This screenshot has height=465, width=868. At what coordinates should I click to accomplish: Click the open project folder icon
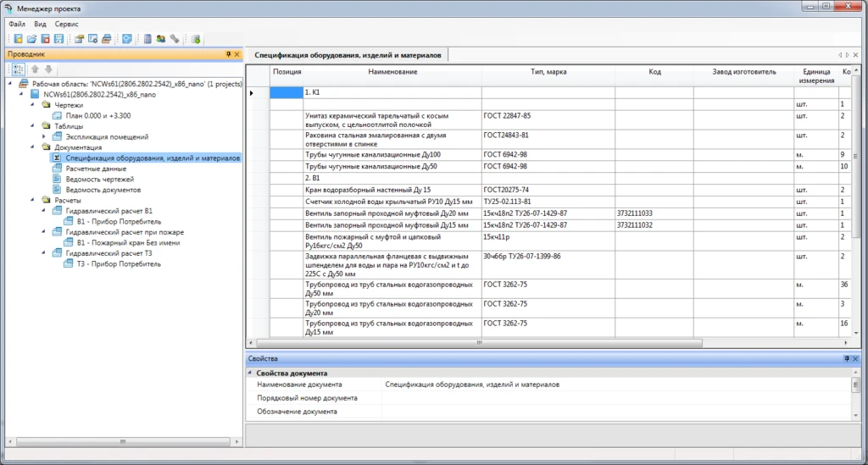point(31,39)
